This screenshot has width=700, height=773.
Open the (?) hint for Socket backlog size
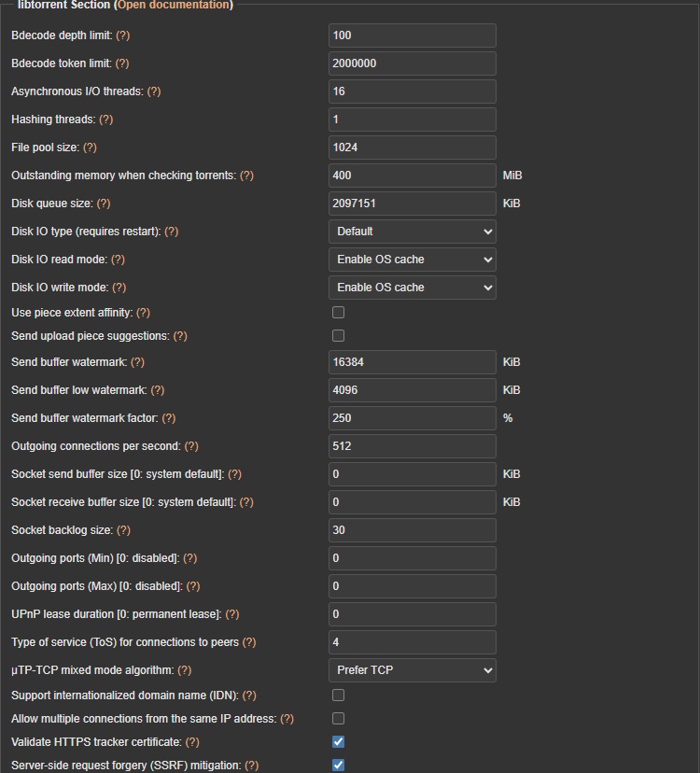(x=123, y=530)
